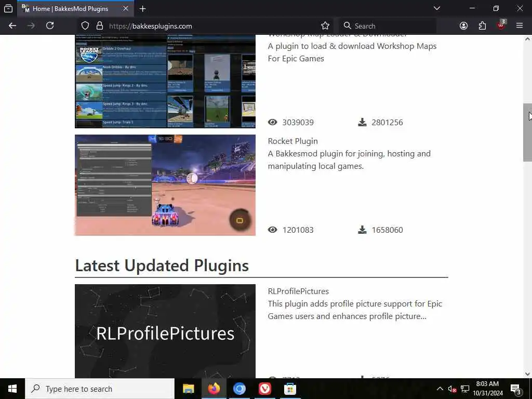Open the extensions puzzle icon

coord(482,26)
